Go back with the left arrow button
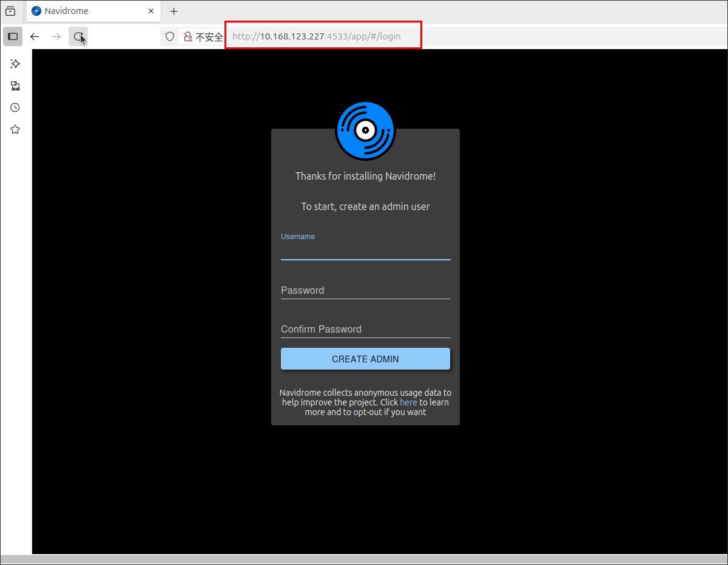Viewport: 728px width, 565px height. [x=35, y=36]
